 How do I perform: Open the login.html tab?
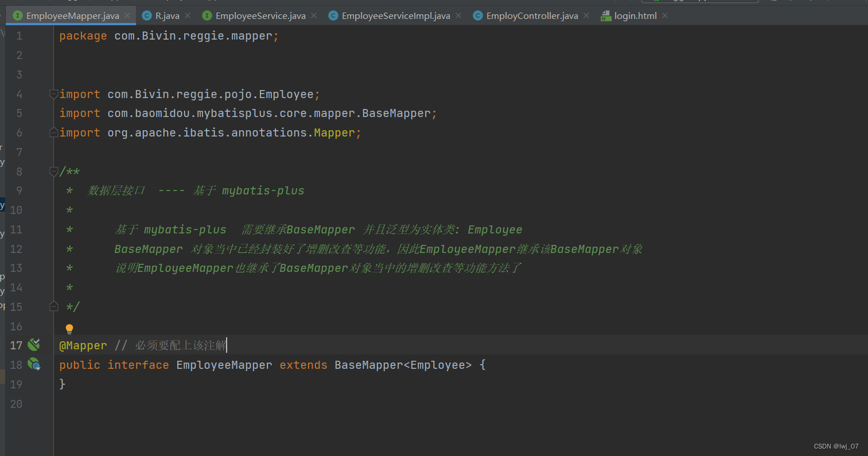click(x=635, y=15)
